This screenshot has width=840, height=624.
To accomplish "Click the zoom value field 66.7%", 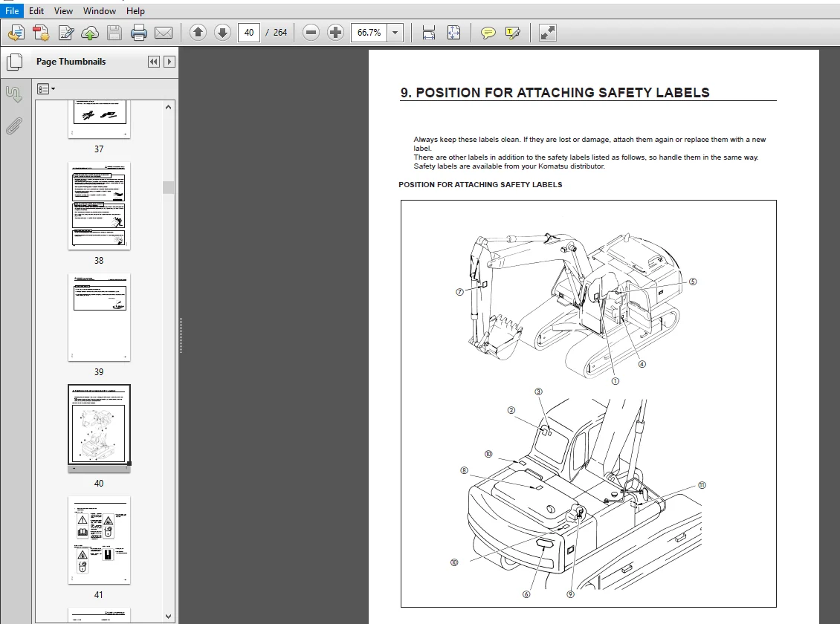I will coord(369,33).
